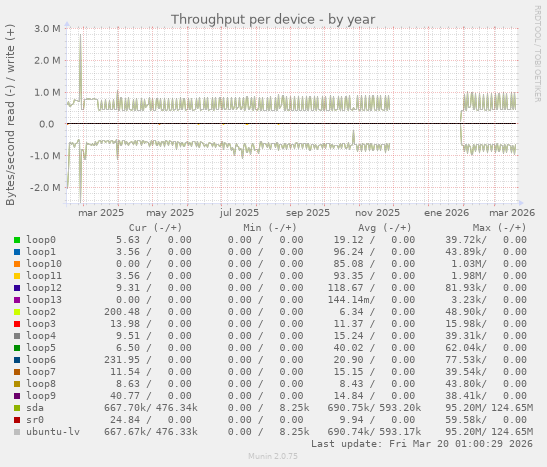Click loop6 current value 231.95

tap(121, 360)
